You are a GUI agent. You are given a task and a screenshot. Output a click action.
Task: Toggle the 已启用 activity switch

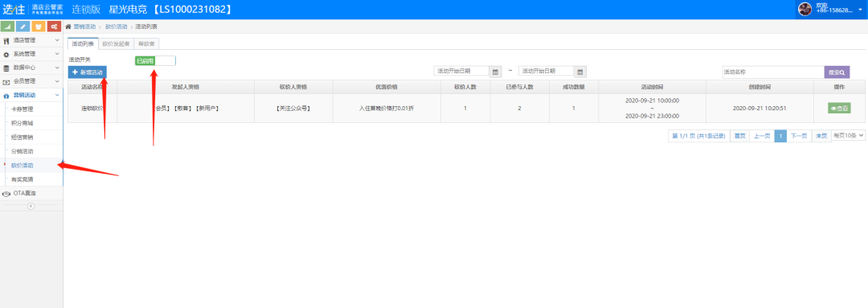click(x=155, y=60)
